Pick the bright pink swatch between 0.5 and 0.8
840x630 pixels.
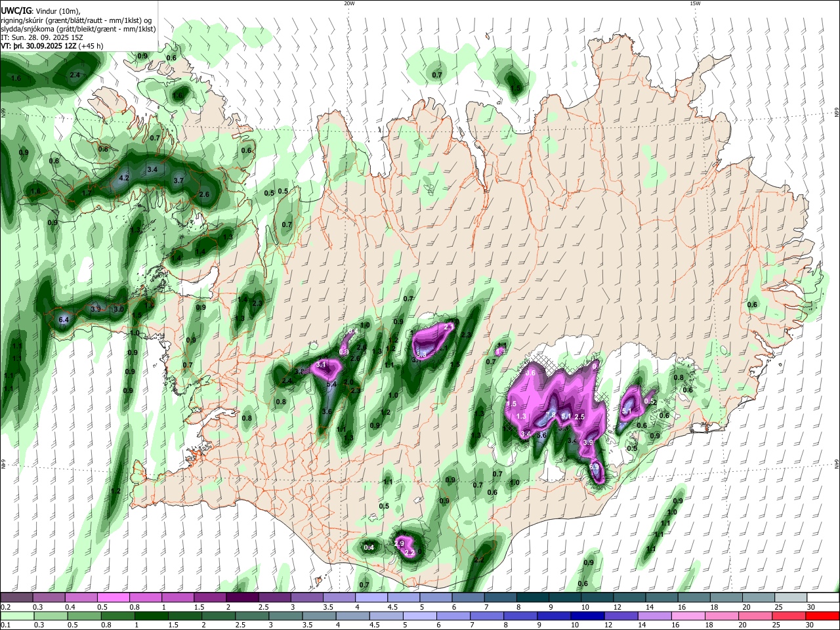tap(114, 598)
